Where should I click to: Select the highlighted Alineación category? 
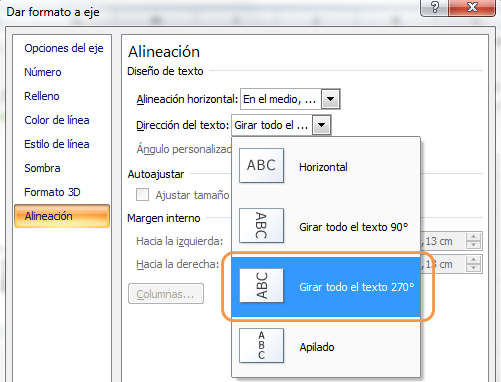[x=62, y=216]
